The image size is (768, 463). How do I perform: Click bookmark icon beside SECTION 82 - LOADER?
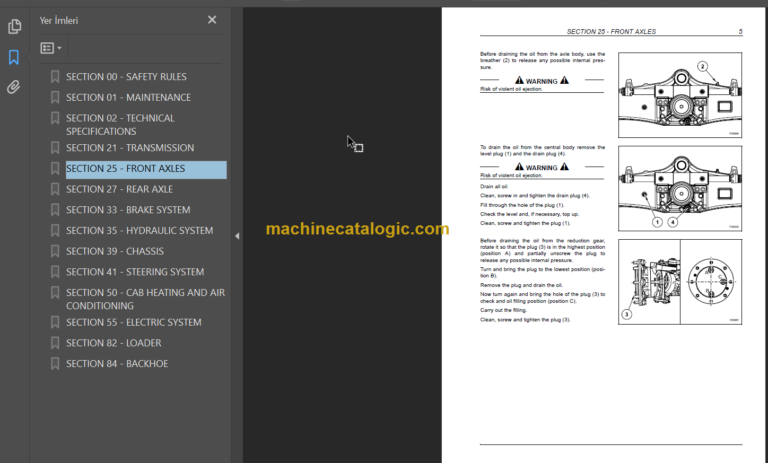click(55, 343)
